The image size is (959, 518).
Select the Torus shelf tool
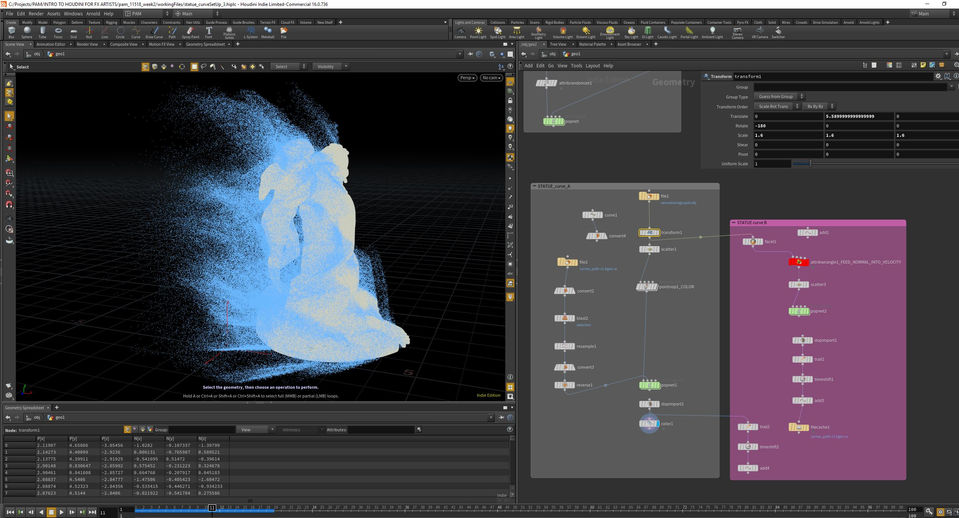click(x=58, y=32)
